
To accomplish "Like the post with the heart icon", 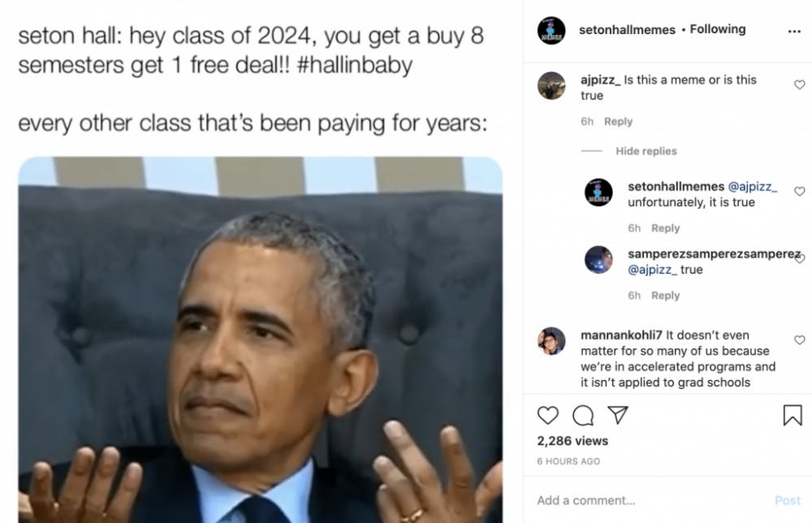I will (547, 415).
